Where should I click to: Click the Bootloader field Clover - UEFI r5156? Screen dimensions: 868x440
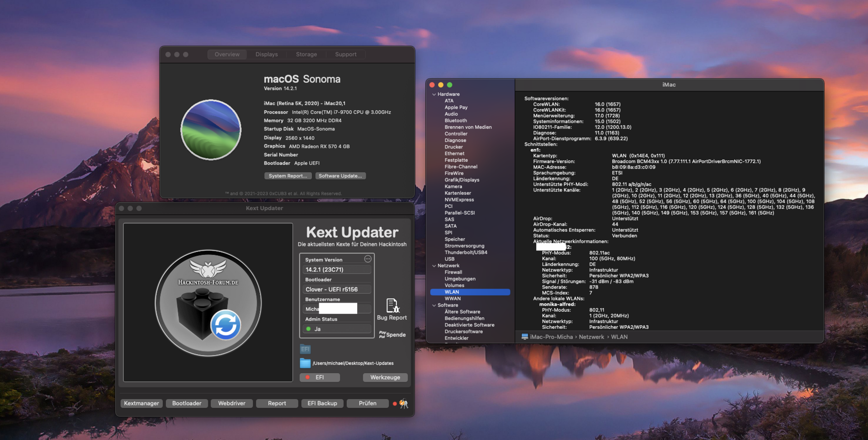click(x=337, y=290)
